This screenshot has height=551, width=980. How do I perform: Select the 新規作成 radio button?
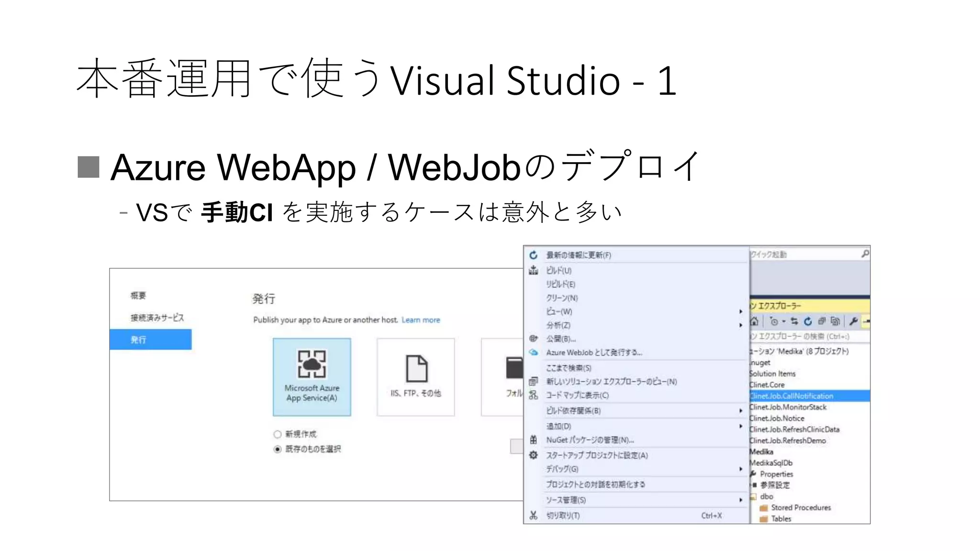pos(277,434)
